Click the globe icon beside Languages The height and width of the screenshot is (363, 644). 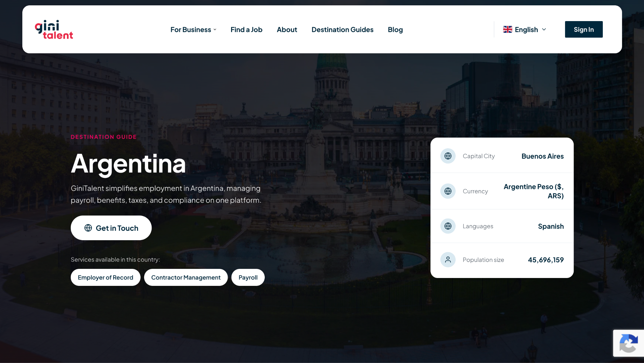tap(448, 226)
